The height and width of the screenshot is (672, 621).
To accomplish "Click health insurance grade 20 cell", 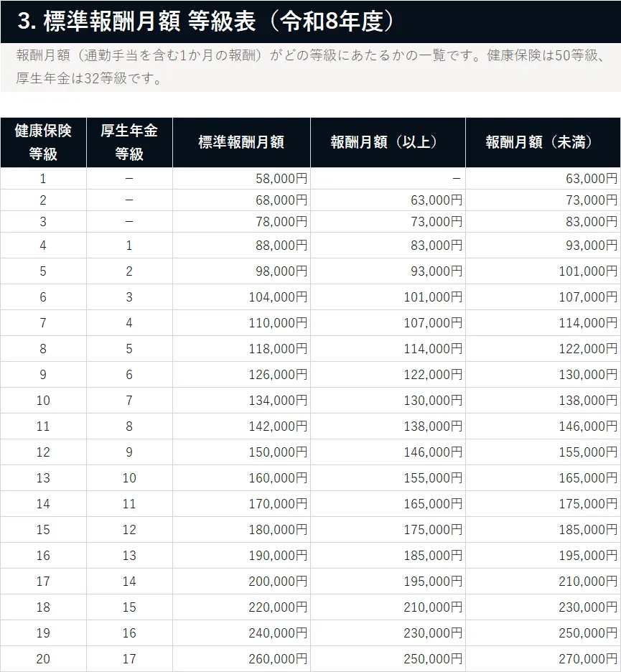I will click(x=43, y=658).
